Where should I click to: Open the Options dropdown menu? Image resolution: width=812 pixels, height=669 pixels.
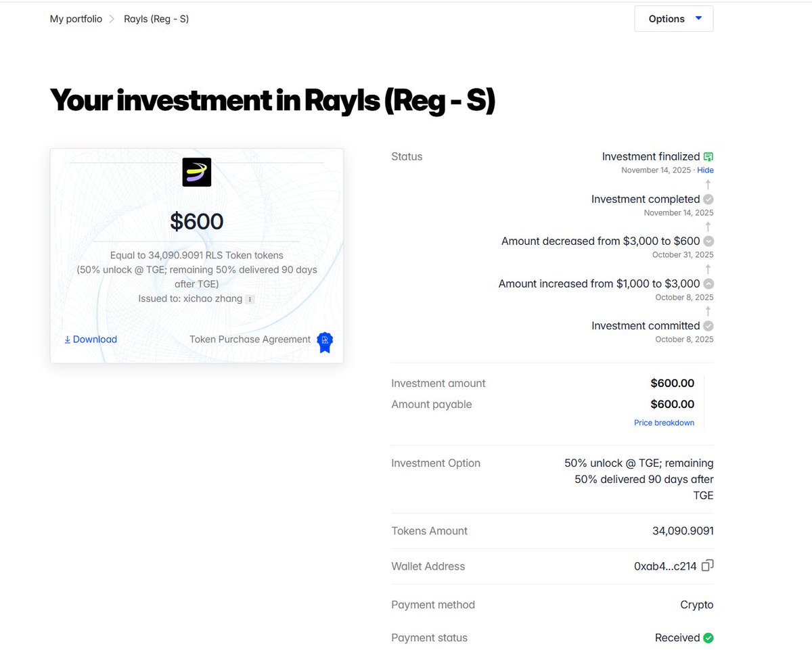(x=673, y=19)
